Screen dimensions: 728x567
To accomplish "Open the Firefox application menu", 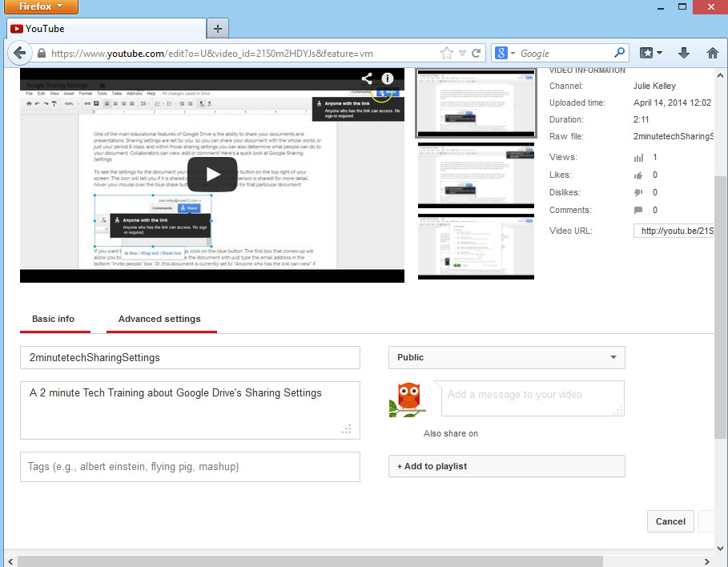I will (41, 6).
